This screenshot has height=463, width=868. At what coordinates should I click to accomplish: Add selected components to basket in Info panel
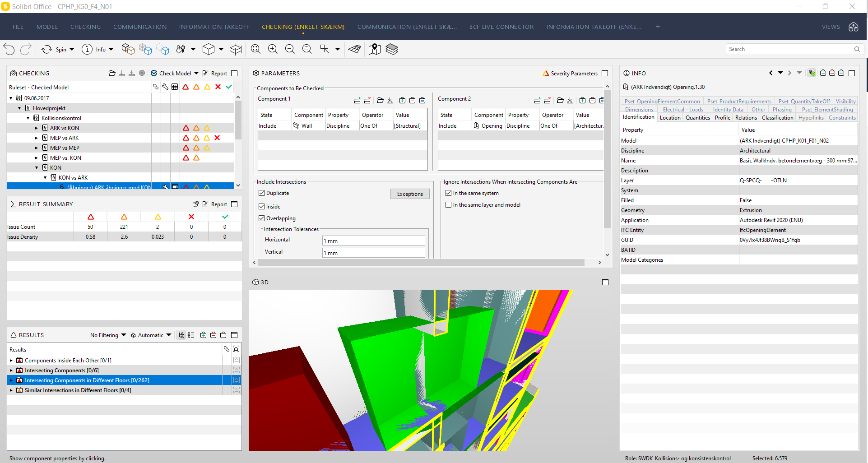823,73
